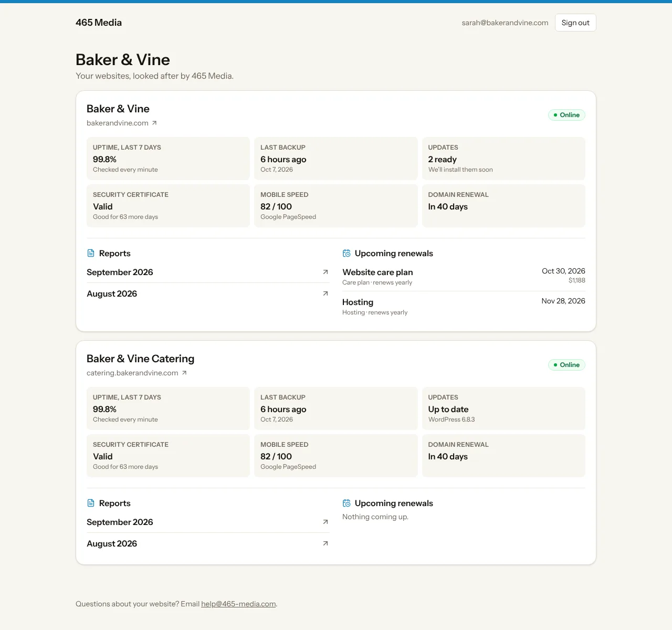Click the Updates tile showing 'Up to date'

click(x=503, y=408)
